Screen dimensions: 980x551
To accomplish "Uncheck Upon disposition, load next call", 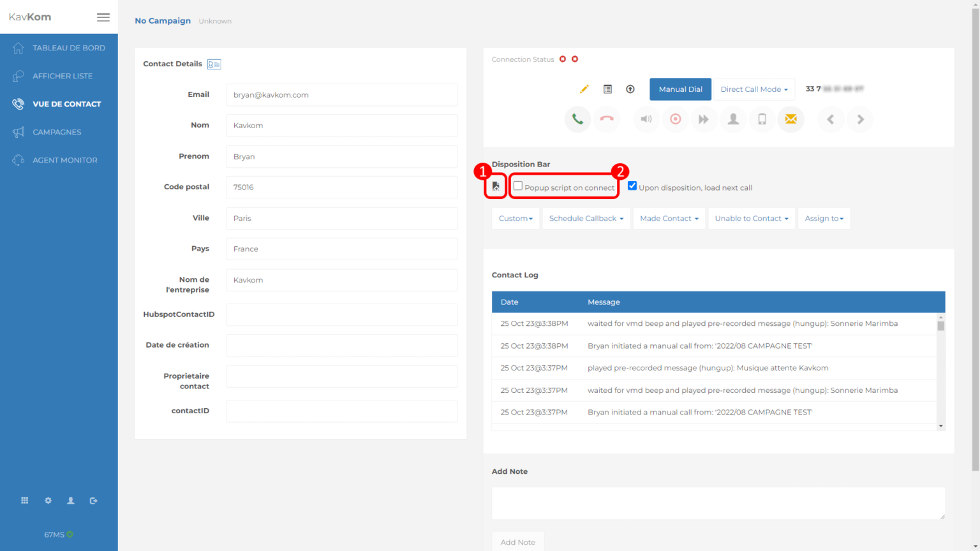I will click(632, 186).
